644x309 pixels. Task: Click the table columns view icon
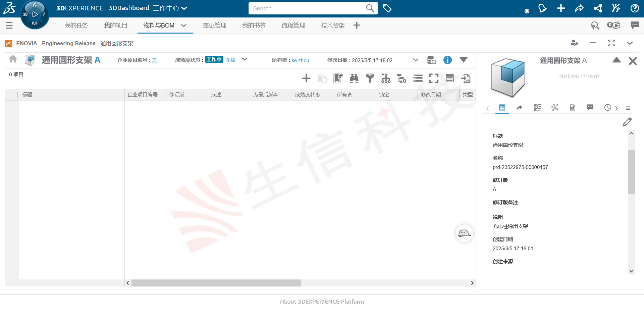point(449,78)
